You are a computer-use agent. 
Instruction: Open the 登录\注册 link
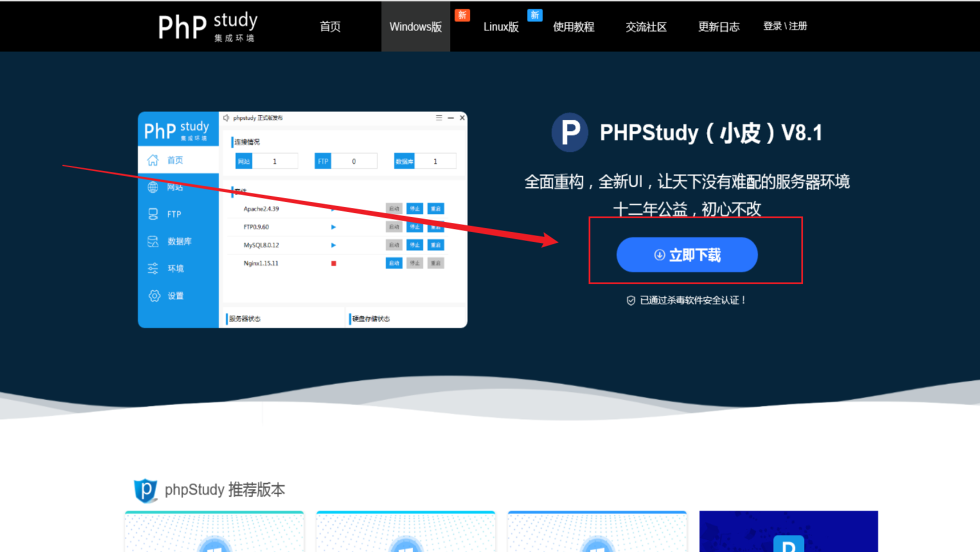(785, 26)
